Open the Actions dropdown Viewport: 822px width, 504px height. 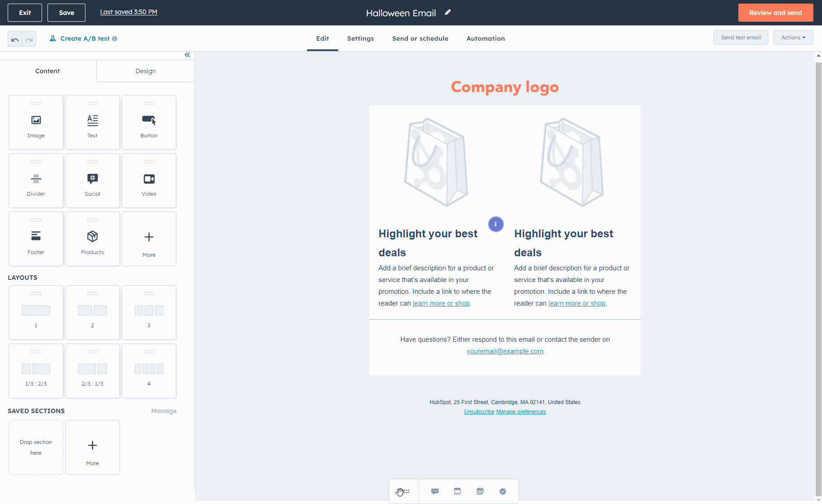(793, 38)
